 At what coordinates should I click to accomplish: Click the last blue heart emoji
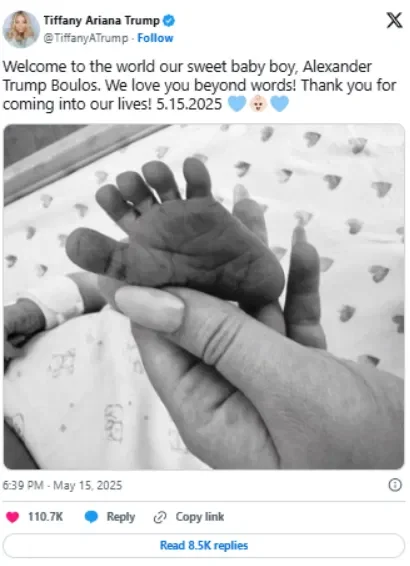point(280,104)
